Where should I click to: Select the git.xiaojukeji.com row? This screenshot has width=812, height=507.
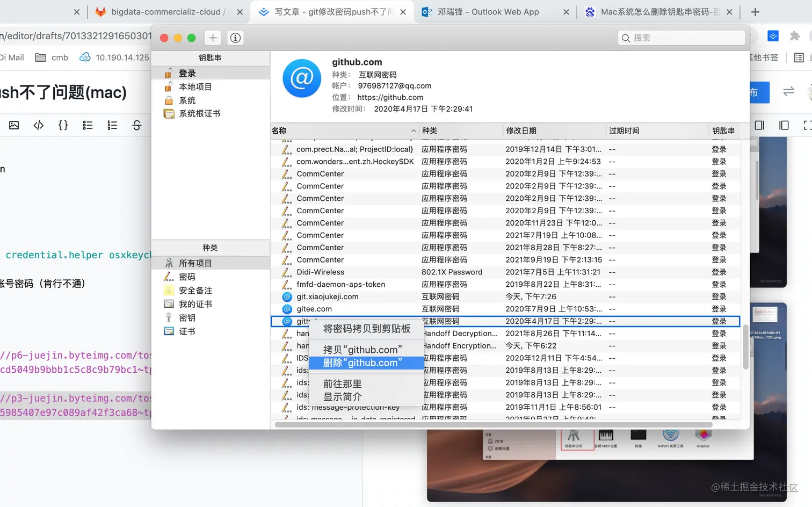[505, 296]
